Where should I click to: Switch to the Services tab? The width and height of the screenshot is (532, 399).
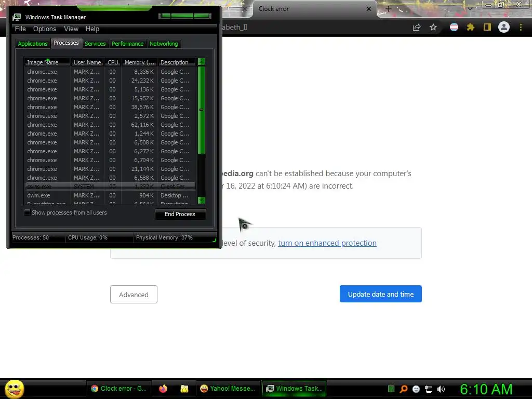(x=95, y=44)
